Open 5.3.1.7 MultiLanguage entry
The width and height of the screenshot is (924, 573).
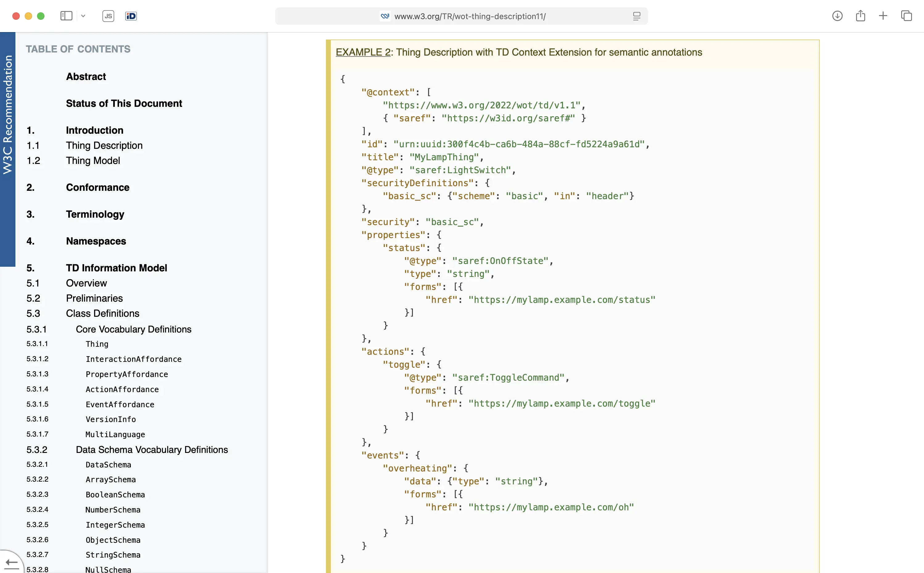115,435
